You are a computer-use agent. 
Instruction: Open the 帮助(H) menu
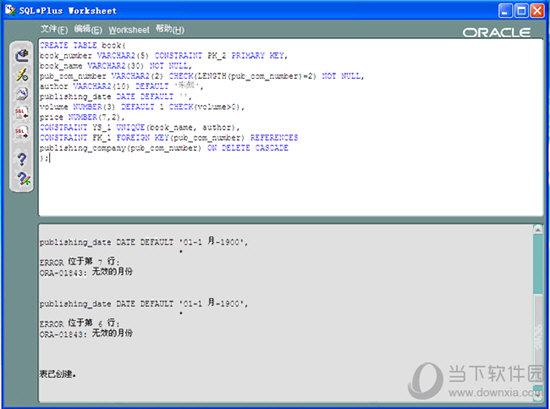click(170, 29)
